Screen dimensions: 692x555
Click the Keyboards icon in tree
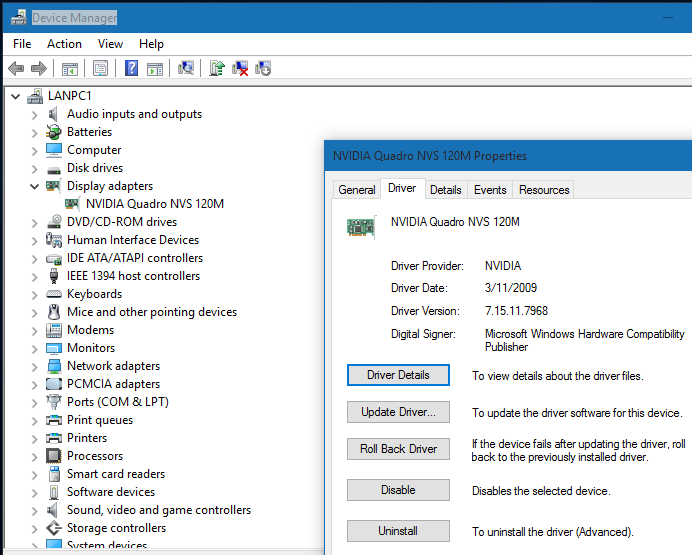[54, 294]
